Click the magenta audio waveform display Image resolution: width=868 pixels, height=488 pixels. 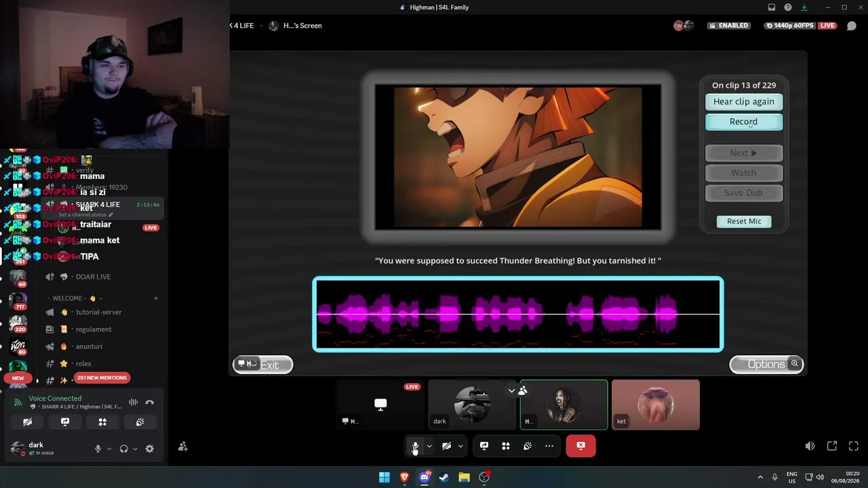(x=518, y=314)
